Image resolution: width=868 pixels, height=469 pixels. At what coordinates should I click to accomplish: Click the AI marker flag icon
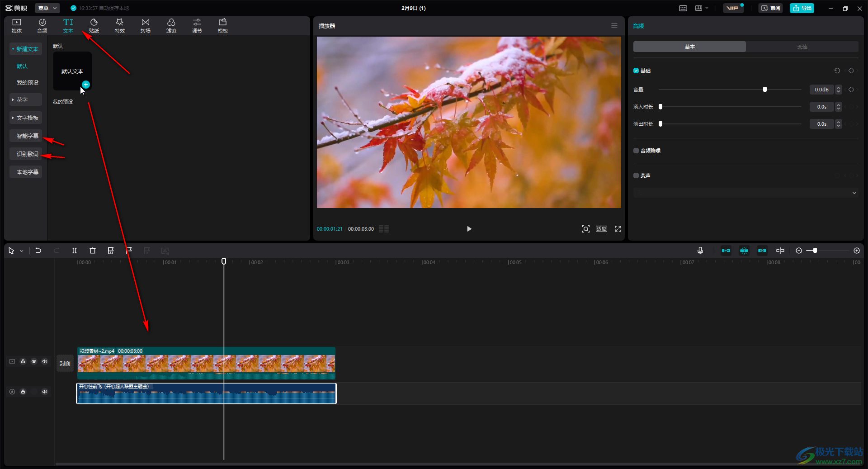pos(111,251)
